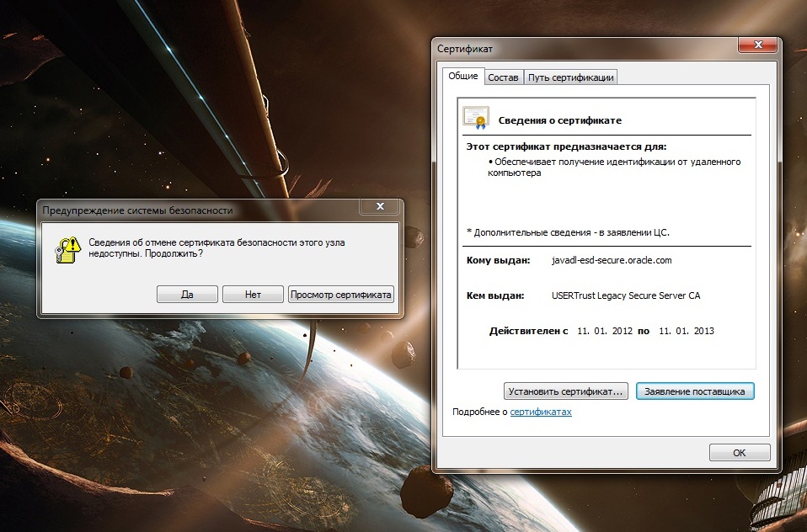Click the Кому выдан: label
The image size is (807, 532).
tap(498, 260)
